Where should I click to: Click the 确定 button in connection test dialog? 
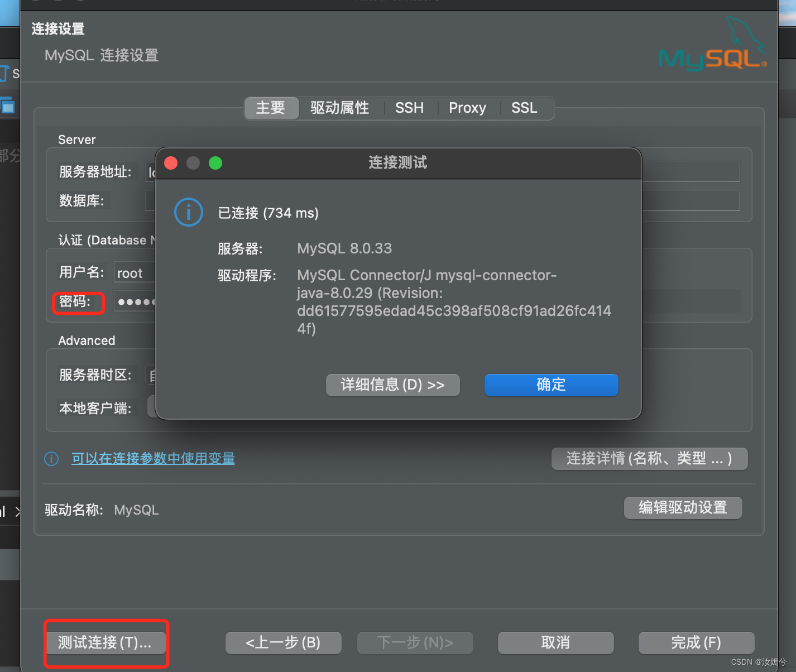click(x=551, y=385)
